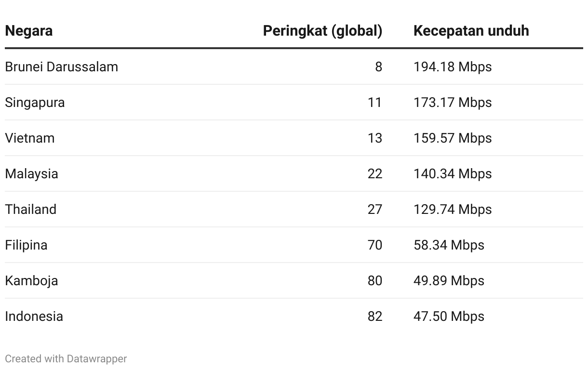Select the Malaysia row label

tap(31, 174)
